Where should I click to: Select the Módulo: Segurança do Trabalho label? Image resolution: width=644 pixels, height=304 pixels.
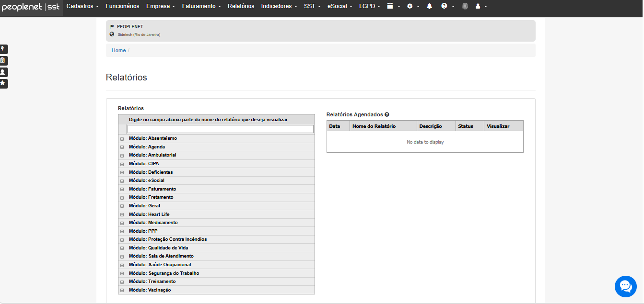(164, 273)
